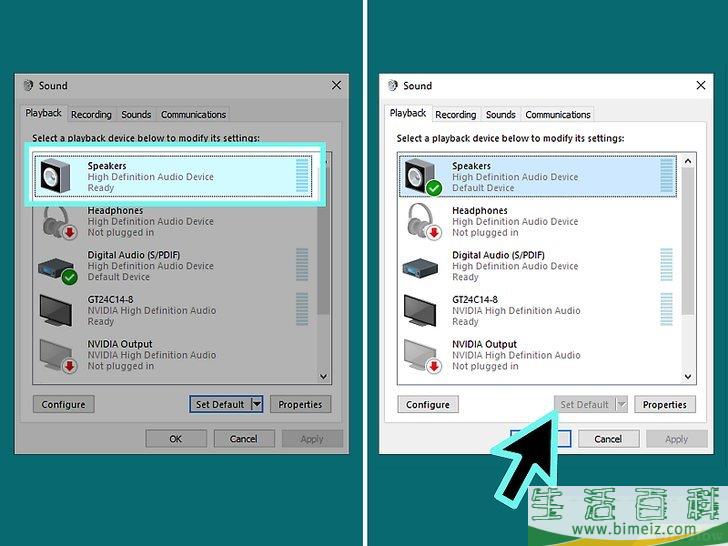Select NVIDIA Output device icon in left dialog
This screenshot has width=728, height=546.
tap(56, 355)
